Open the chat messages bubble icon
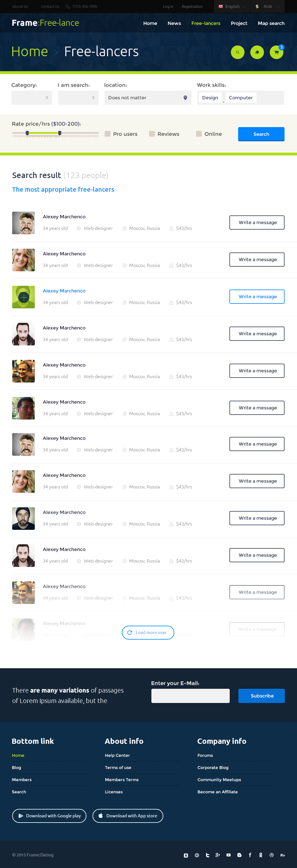Viewport: 297px width, 868px height. pos(257,52)
